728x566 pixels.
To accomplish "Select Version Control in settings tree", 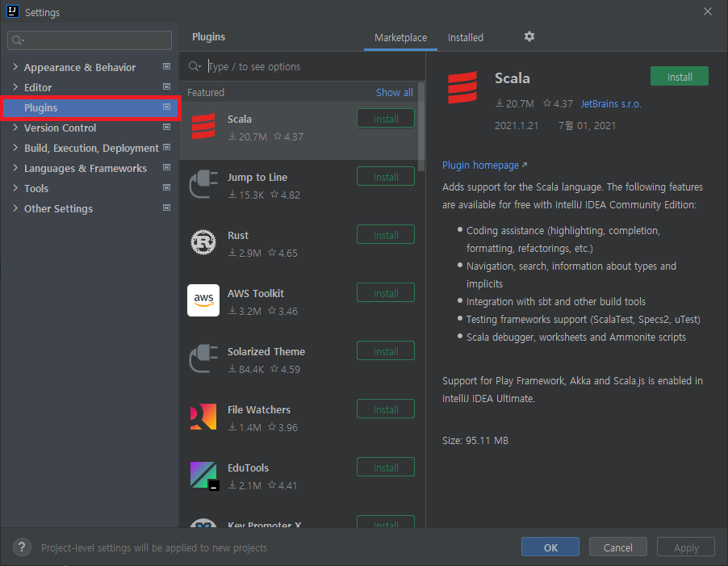I will [60, 128].
